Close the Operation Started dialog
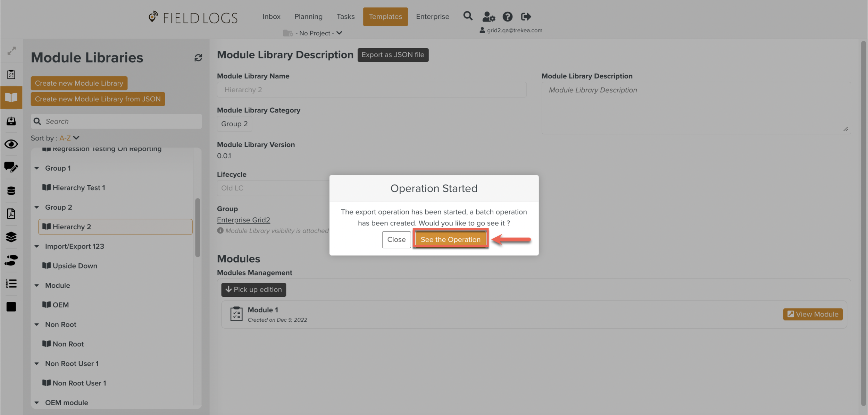Viewport: 868px width, 415px height. 396,239
